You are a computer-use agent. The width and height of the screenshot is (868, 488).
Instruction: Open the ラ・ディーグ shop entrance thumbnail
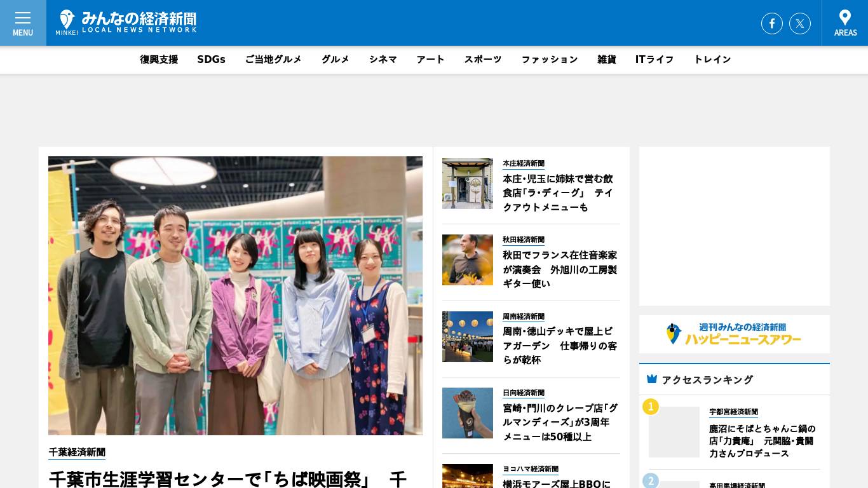pyautogui.click(x=468, y=184)
